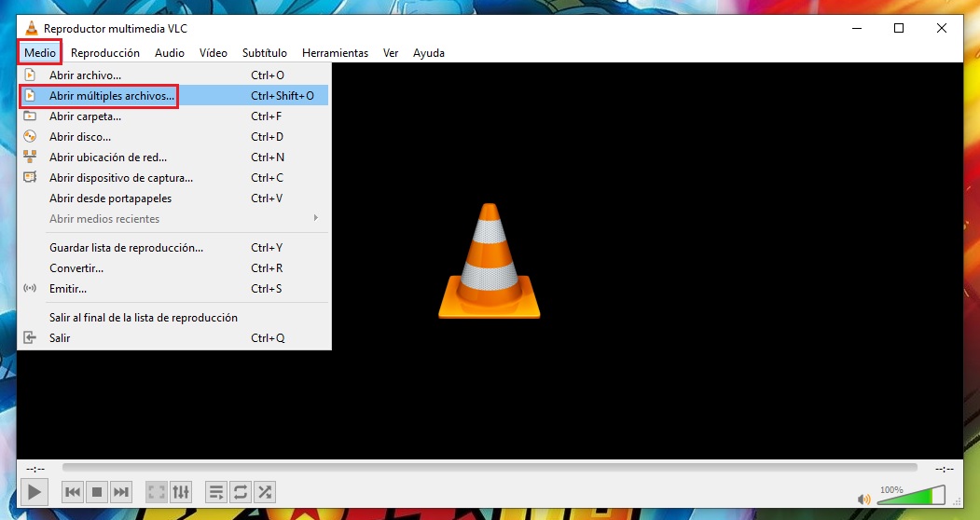Screen dimensions: 980x520
Task: Click the stop playback button
Action: (97, 491)
